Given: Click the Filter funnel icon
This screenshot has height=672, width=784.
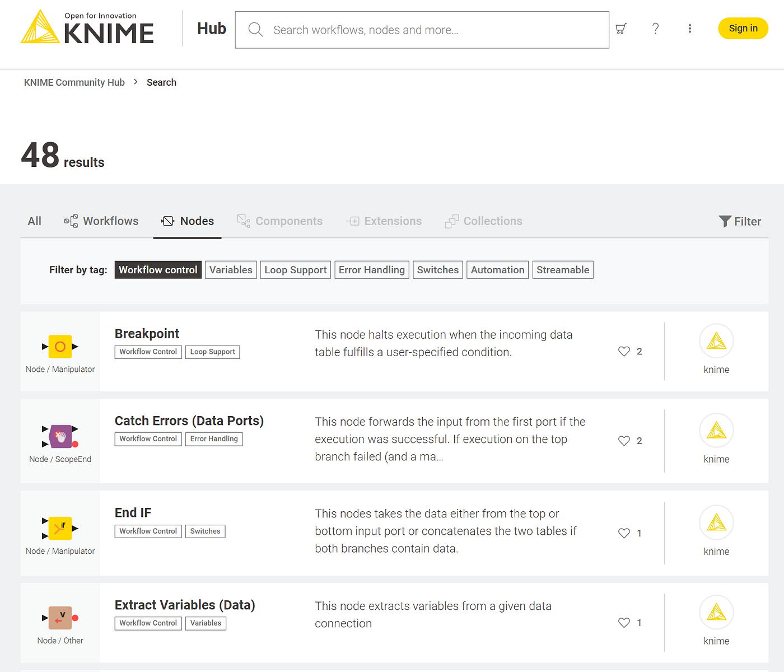Looking at the screenshot, I should click(x=725, y=221).
